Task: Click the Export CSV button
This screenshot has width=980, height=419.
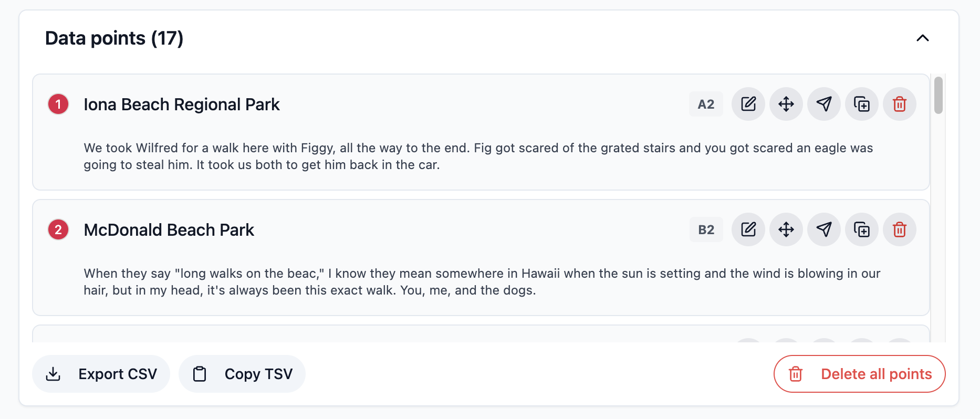Action: tap(101, 374)
